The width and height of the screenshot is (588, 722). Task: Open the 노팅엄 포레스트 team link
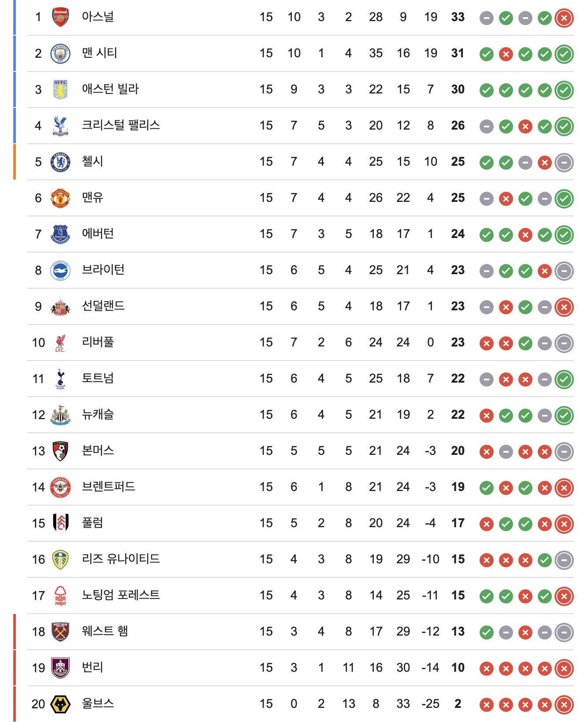(121, 595)
